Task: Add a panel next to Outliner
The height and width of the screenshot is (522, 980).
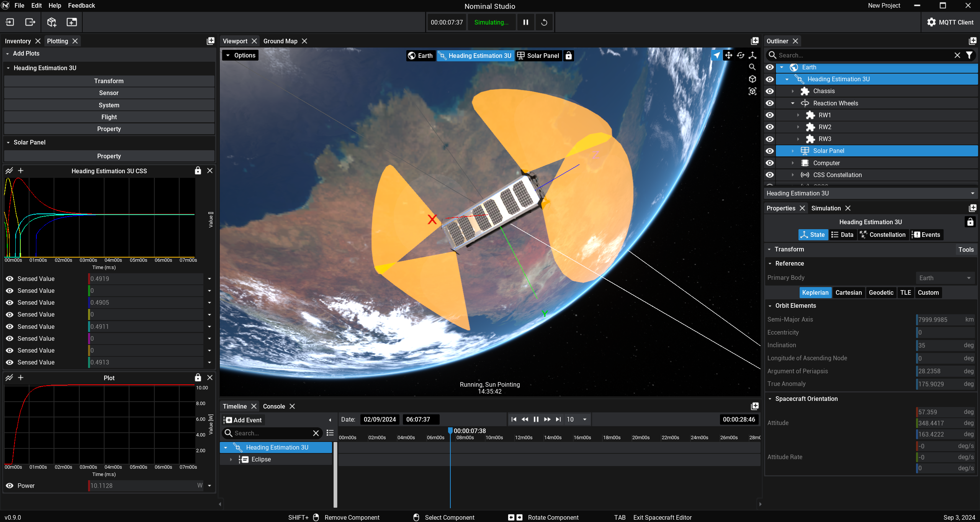Action: click(972, 41)
